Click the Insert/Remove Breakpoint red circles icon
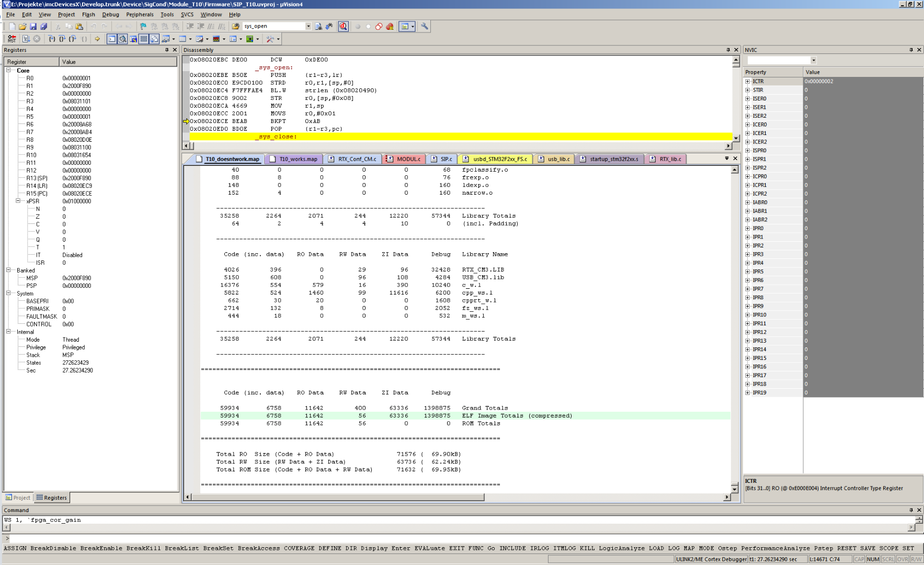This screenshot has height=565, width=924. pyautogui.click(x=379, y=26)
